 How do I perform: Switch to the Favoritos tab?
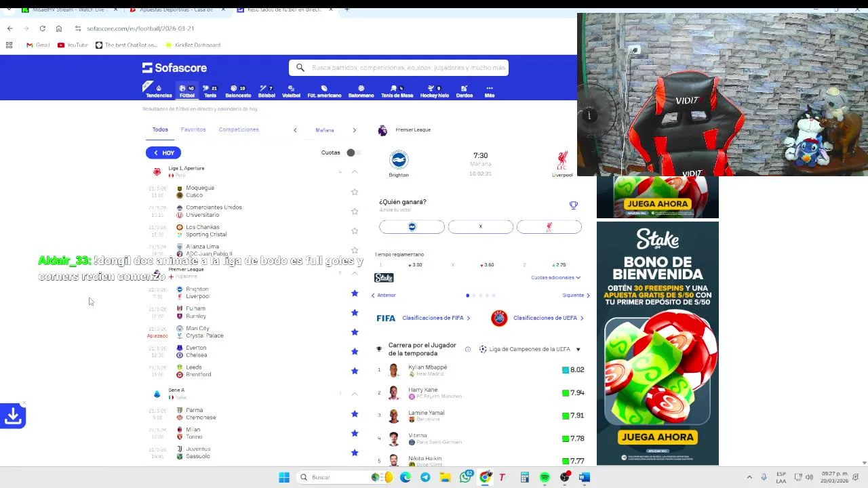[x=193, y=129]
